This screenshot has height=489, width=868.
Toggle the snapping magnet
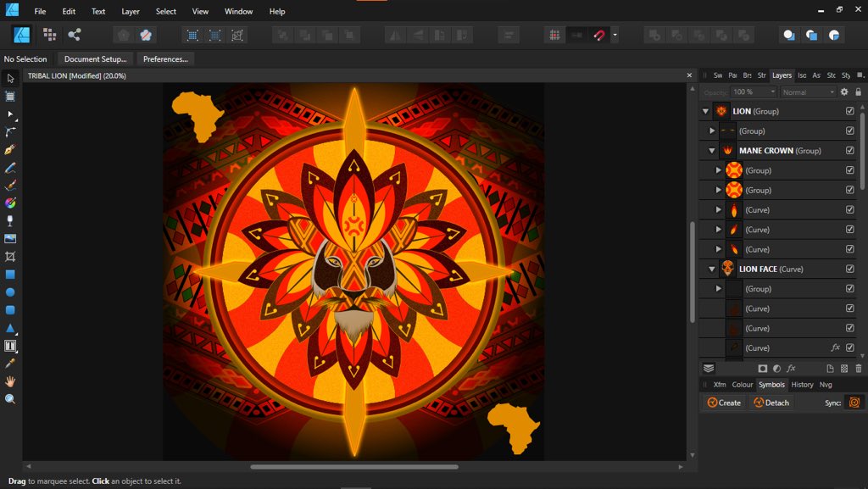(x=599, y=36)
